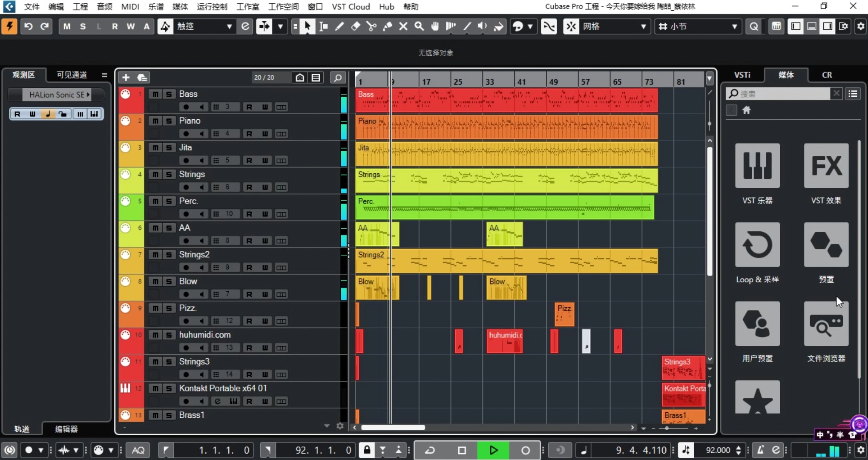Select the Pizz MIDI part
The width and height of the screenshot is (868, 460).
(x=564, y=314)
